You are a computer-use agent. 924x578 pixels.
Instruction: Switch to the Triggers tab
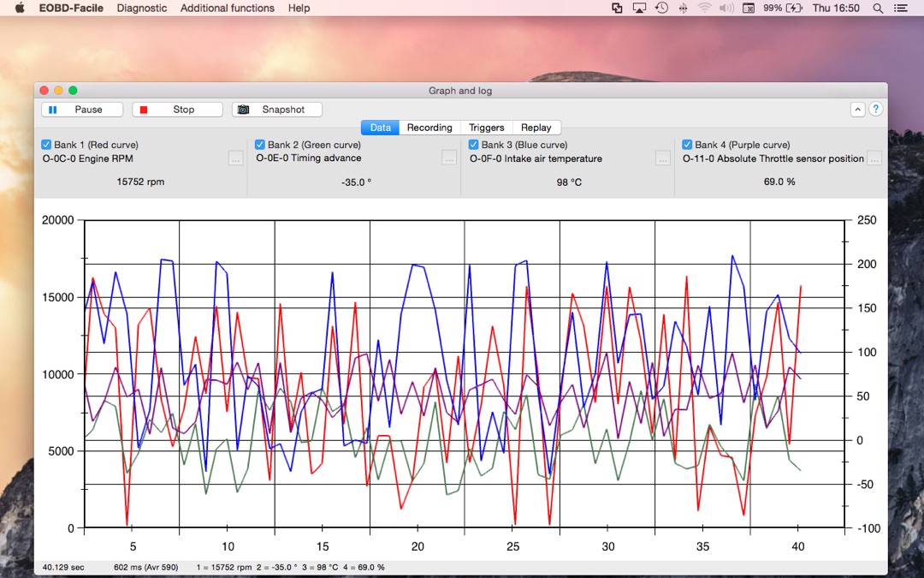point(486,128)
